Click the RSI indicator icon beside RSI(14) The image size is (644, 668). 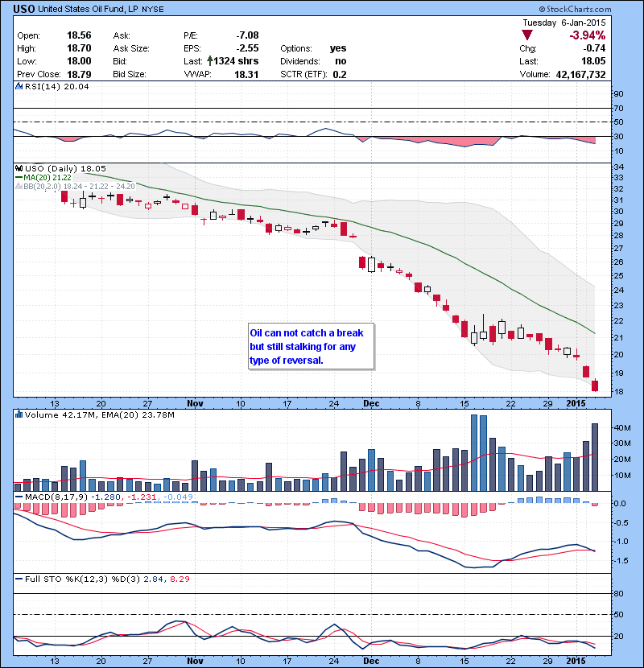(19, 86)
